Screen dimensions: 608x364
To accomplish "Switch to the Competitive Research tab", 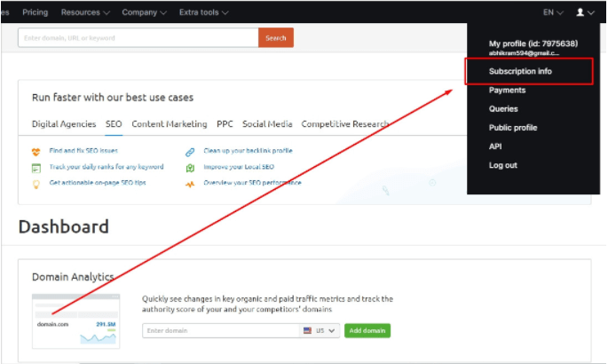I will coord(345,124).
